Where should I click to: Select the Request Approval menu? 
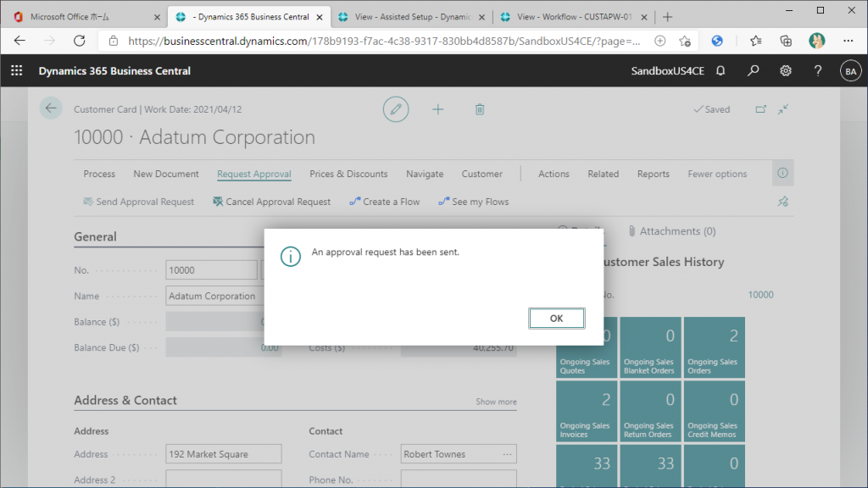pyautogui.click(x=254, y=174)
